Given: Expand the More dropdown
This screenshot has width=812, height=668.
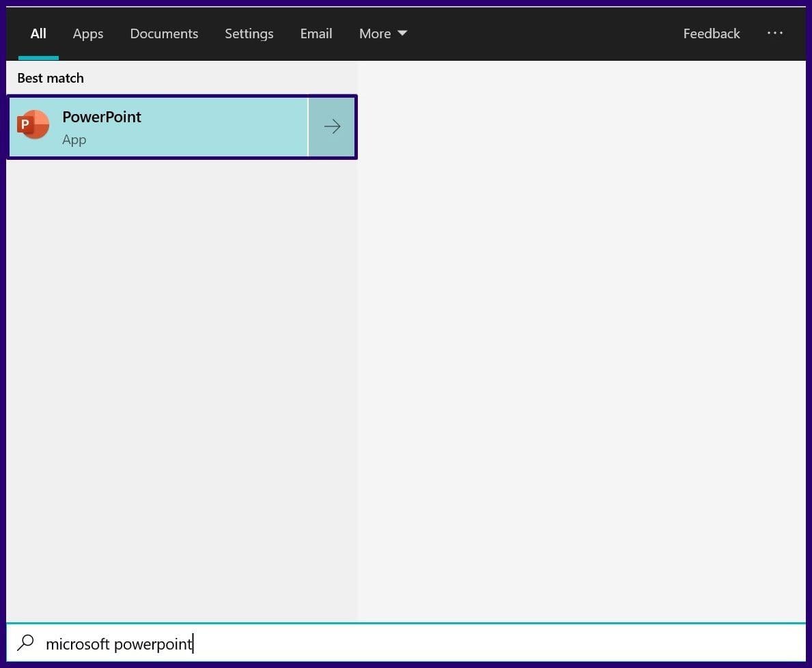Looking at the screenshot, I should click(383, 33).
